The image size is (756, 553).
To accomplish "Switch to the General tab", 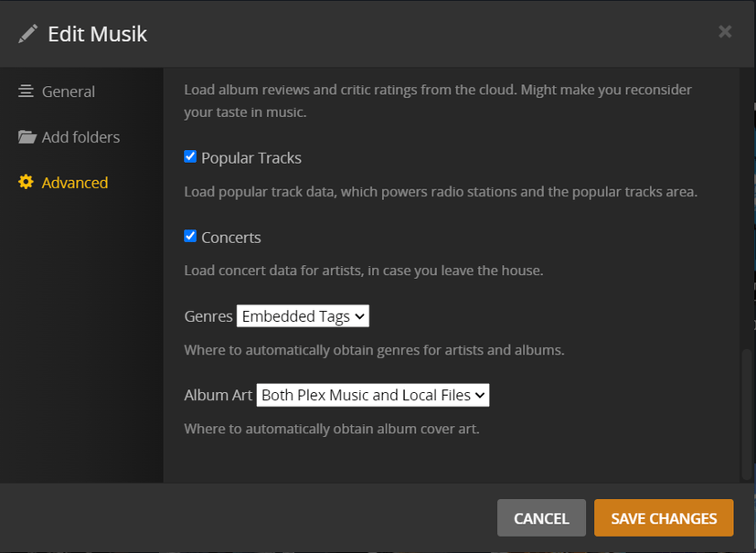I will (x=69, y=91).
